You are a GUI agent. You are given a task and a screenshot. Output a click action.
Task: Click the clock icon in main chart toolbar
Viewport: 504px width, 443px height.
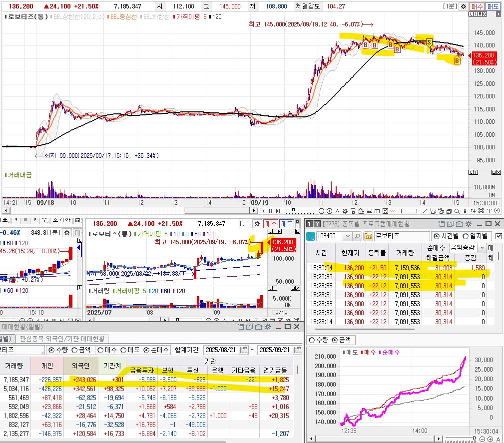[497, 211]
